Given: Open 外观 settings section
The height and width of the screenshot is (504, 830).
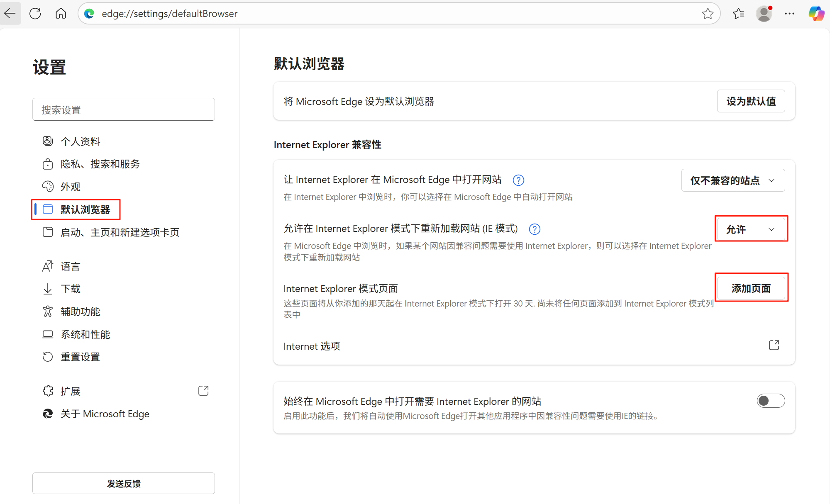Looking at the screenshot, I should pos(70,187).
